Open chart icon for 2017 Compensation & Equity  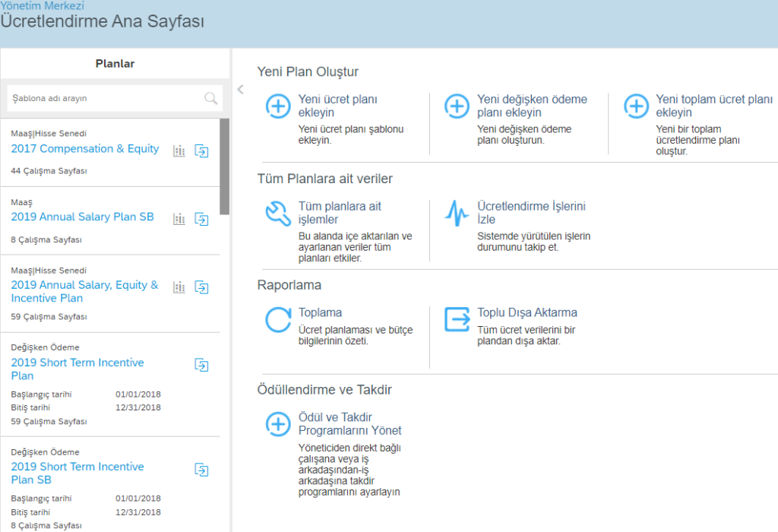pyautogui.click(x=179, y=151)
